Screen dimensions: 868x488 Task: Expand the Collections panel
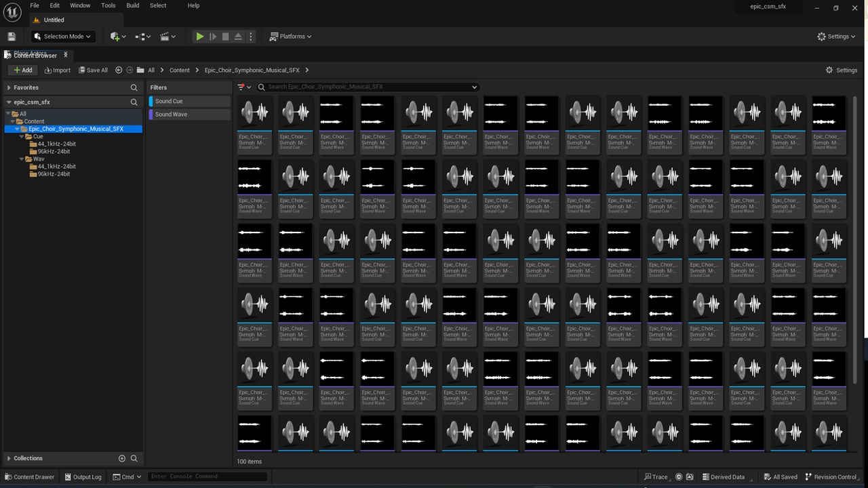tap(9, 458)
